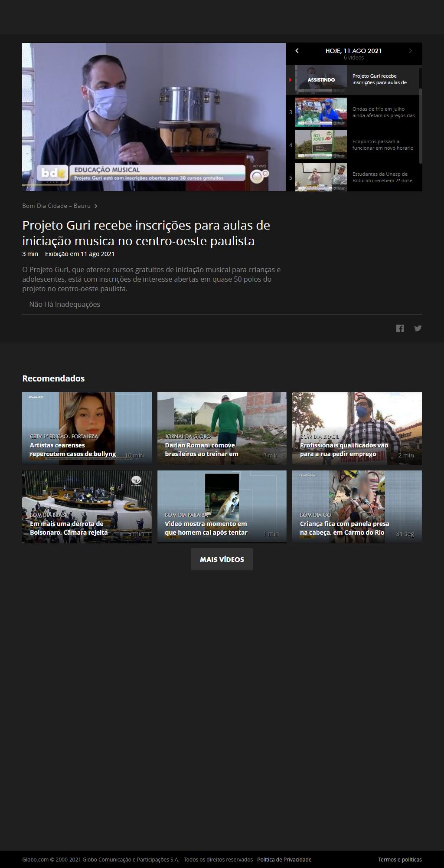Open Termos e políticas link

(x=399, y=859)
